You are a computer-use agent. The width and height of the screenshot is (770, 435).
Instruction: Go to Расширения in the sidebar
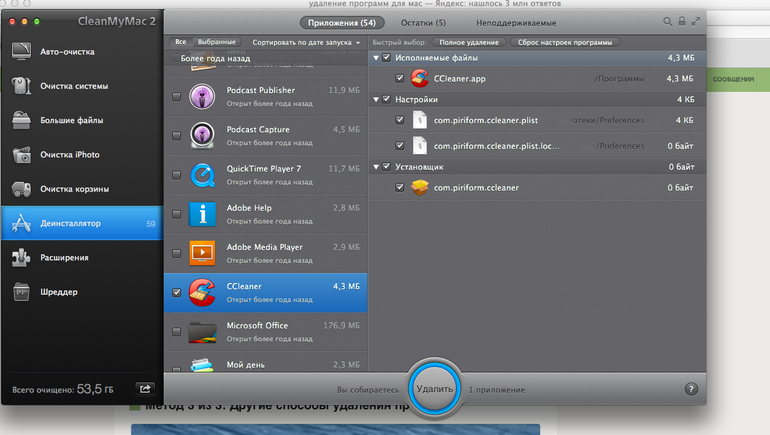[x=64, y=258]
